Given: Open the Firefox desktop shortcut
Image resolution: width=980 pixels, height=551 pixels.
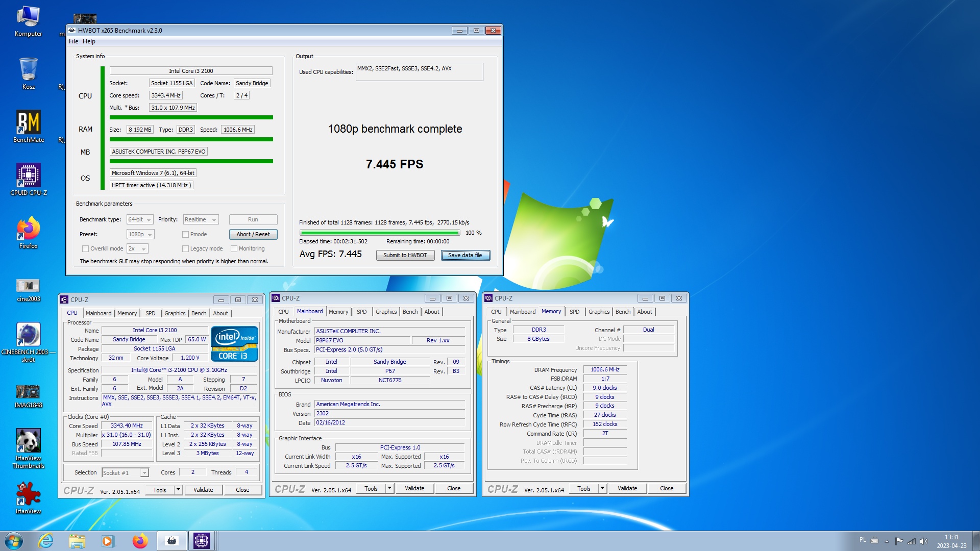Looking at the screenshot, I should (29, 233).
